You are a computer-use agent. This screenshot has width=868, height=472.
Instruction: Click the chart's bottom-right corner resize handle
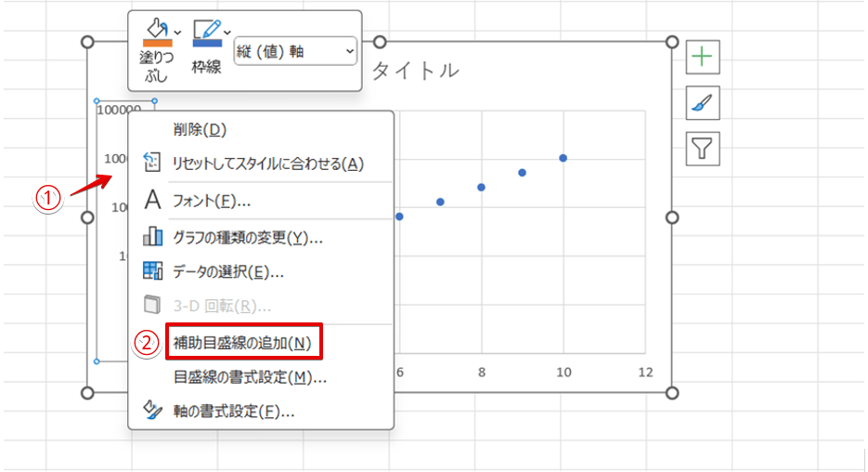click(x=671, y=393)
